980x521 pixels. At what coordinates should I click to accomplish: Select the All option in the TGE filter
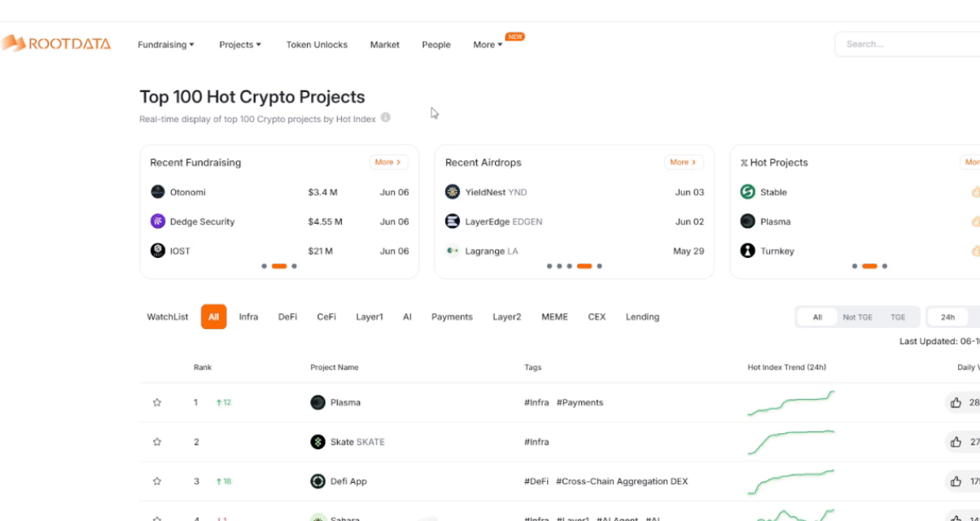pyautogui.click(x=817, y=317)
